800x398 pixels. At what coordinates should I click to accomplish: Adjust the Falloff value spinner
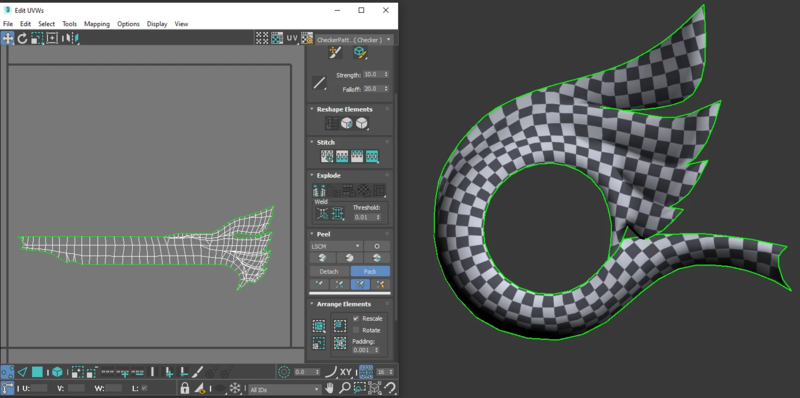386,89
